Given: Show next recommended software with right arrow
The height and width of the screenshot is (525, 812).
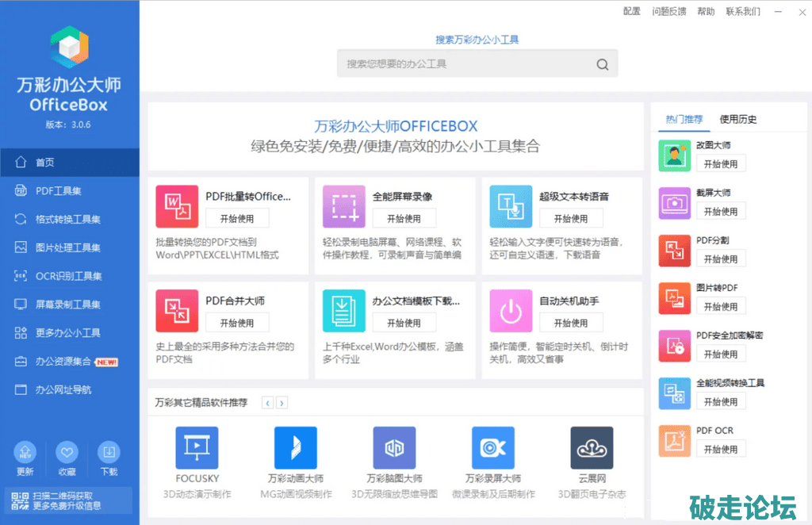Looking at the screenshot, I should 282,403.
